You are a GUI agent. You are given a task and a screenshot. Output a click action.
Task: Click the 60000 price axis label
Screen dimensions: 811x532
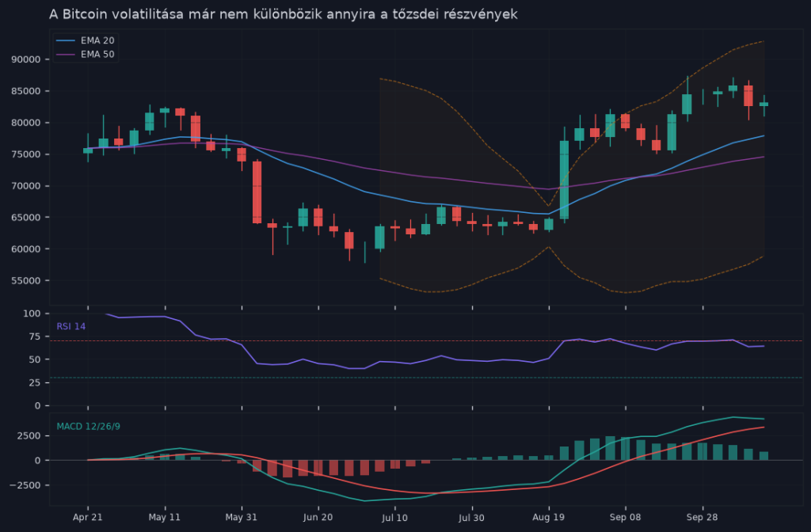(26, 249)
